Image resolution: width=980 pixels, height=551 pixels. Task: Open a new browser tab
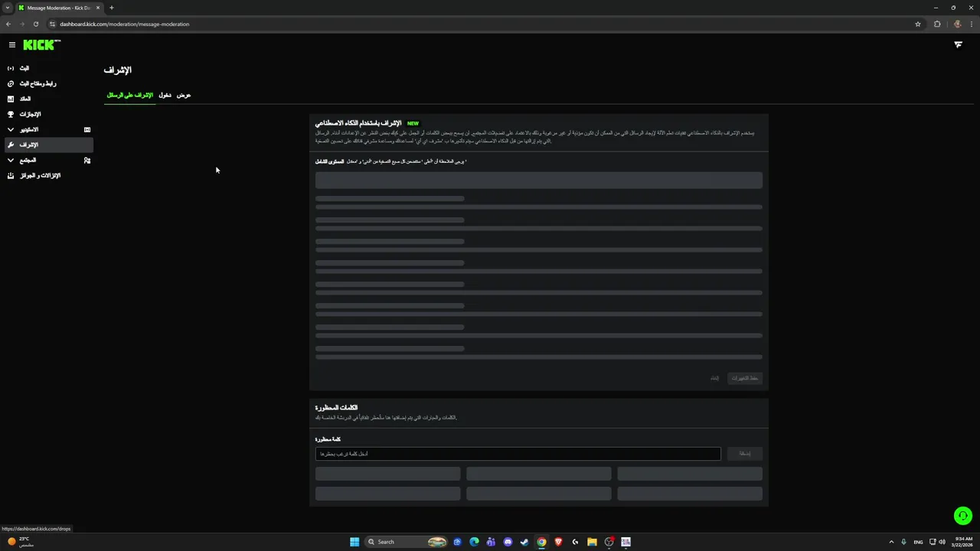[112, 8]
